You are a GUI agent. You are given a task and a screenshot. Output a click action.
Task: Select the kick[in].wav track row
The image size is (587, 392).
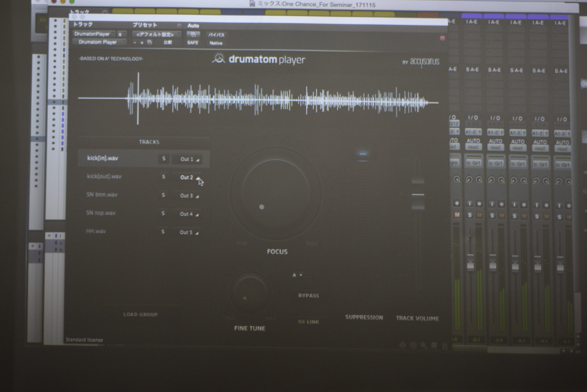coord(144,159)
